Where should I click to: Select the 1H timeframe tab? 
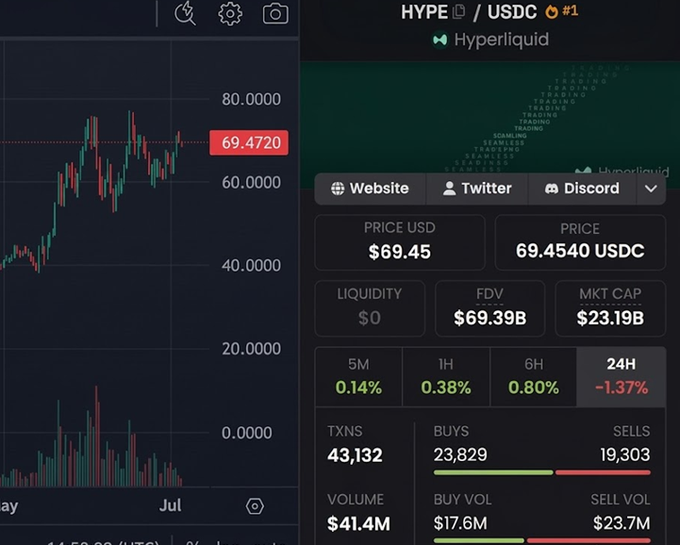coord(446,376)
